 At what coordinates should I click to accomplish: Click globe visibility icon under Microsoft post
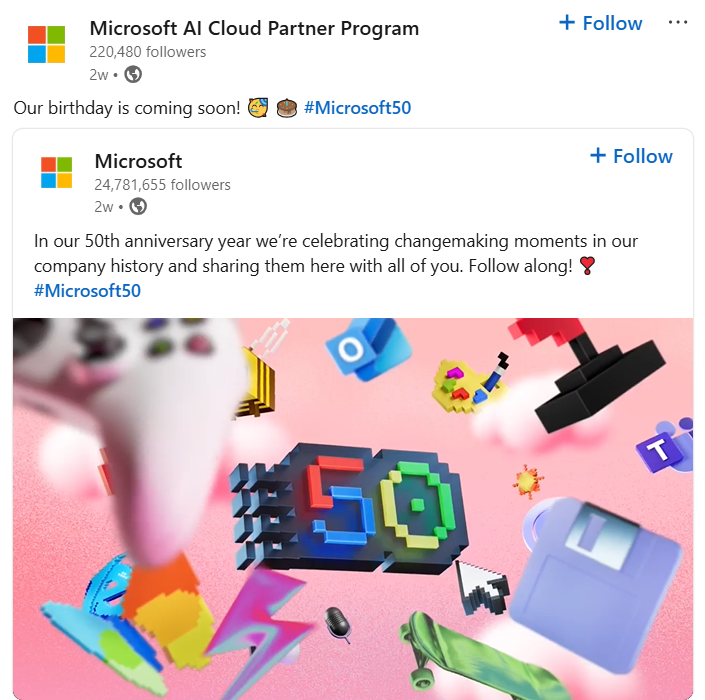(138, 207)
